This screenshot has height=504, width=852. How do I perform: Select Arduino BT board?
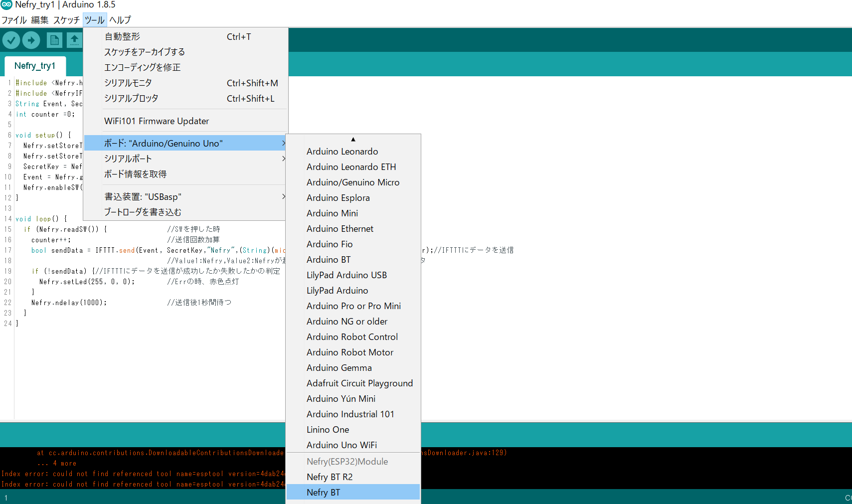click(x=353, y=260)
